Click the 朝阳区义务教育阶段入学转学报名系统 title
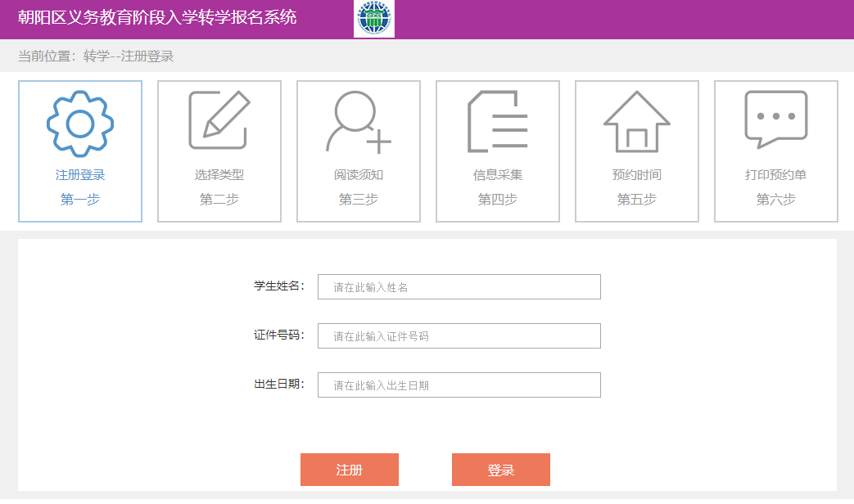The image size is (854, 504). point(157,17)
